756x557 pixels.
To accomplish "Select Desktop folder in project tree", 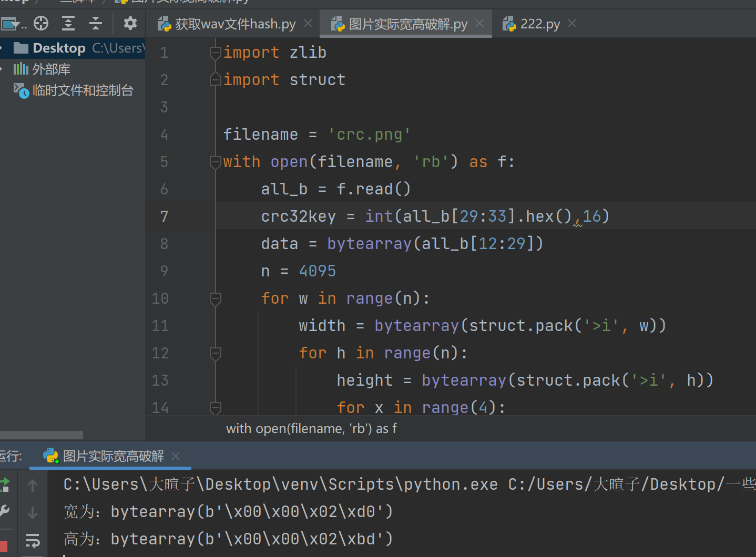I will [x=73, y=48].
